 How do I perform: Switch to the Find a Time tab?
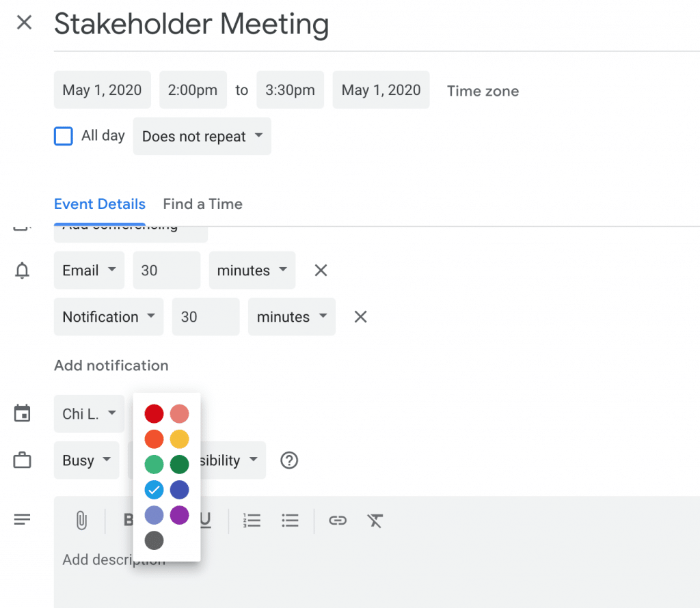pyautogui.click(x=202, y=204)
